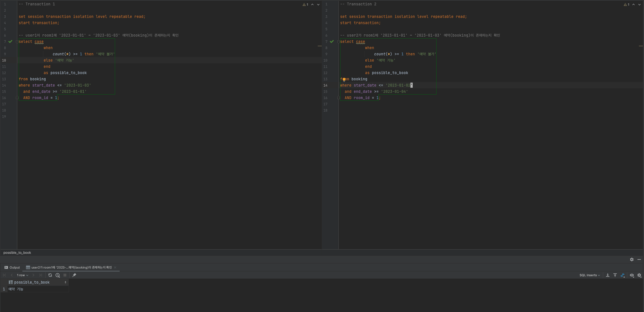The width and height of the screenshot is (644, 312).
Task: Open the Services panel gear settings
Action: point(632,259)
